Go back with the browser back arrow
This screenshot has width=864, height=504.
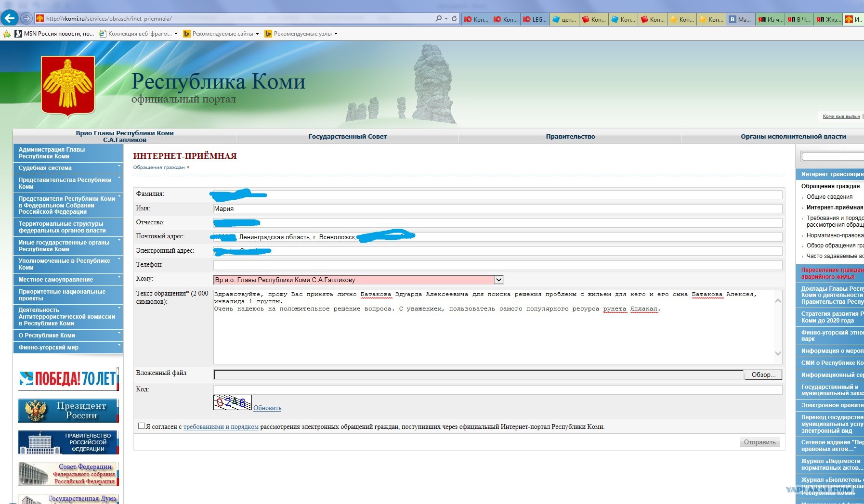(x=9, y=18)
